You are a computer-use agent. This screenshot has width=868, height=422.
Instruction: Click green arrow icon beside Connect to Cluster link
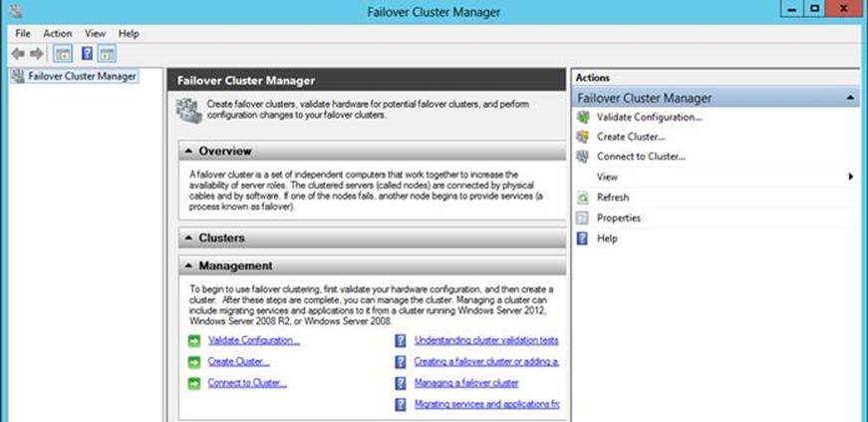194,383
